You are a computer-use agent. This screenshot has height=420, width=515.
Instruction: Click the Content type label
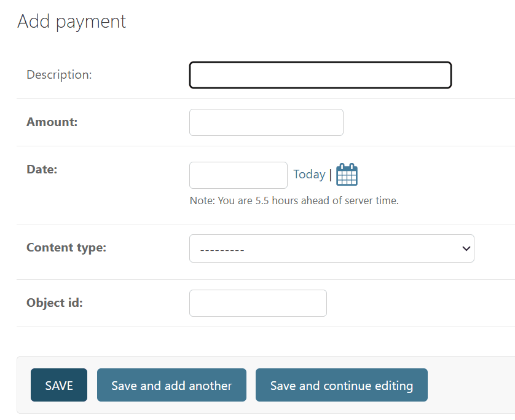tap(66, 248)
